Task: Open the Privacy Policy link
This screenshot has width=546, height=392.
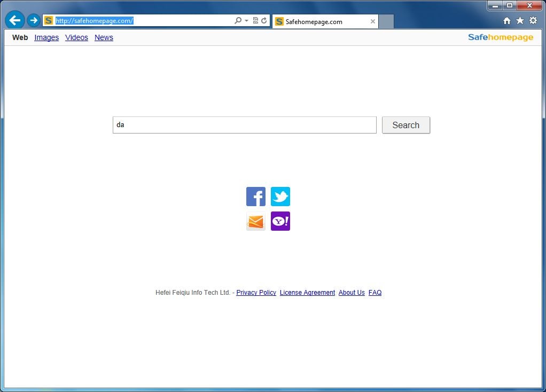Action: click(x=256, y=293)
